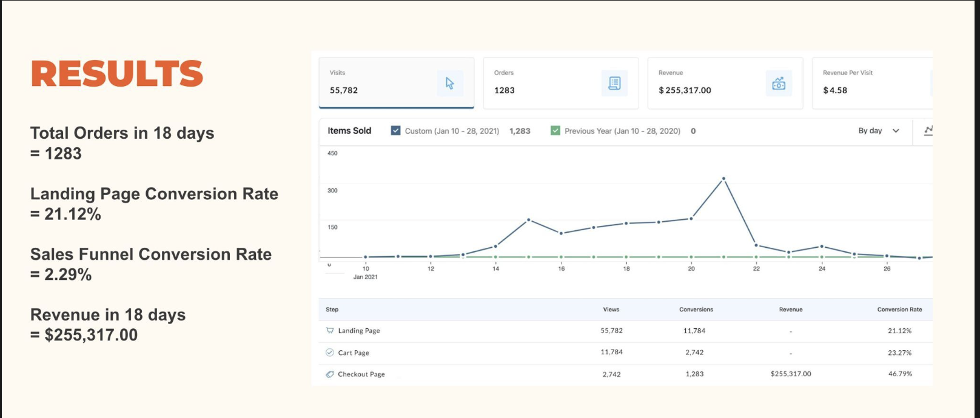Click the Landing Page row label
The width and height of the screenshot is (980, 418).
(359, 331)
